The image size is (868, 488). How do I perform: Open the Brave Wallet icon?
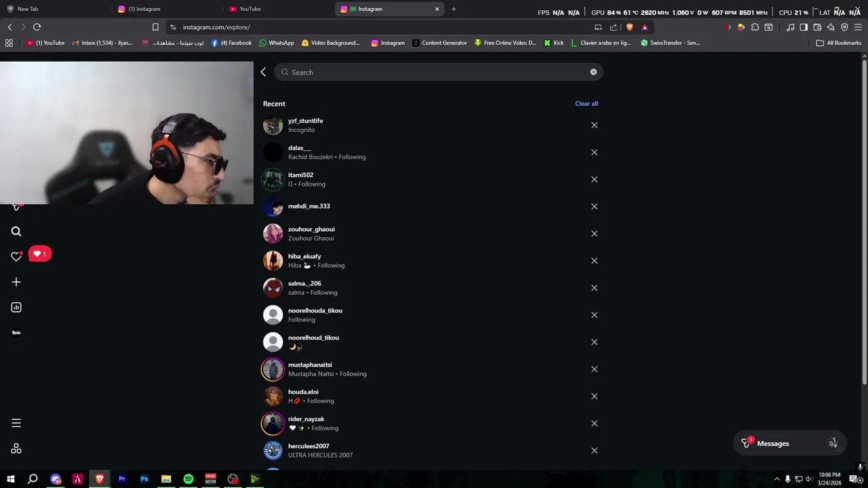point(817,27)
